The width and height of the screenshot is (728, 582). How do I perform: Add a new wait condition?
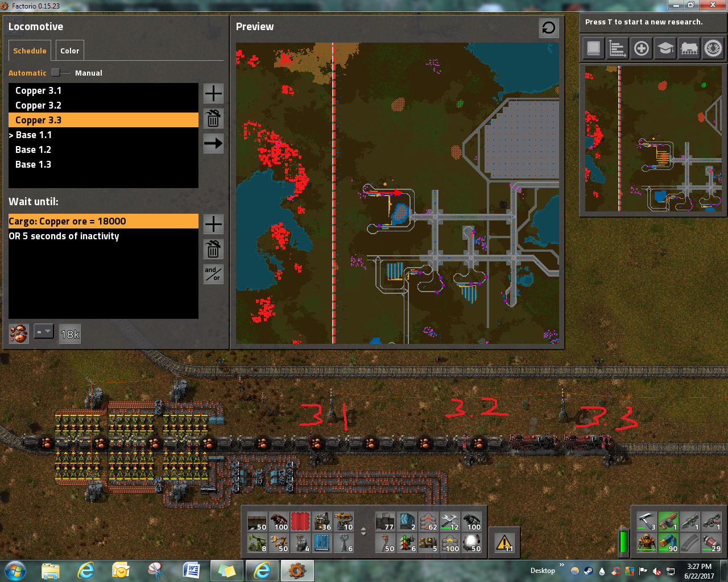(x=213, y=224)
